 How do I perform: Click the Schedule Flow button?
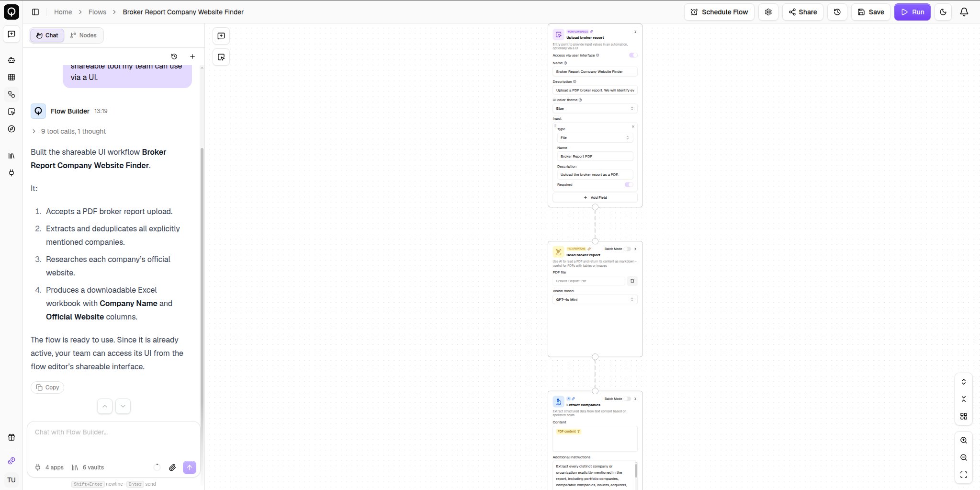point(719,12)
